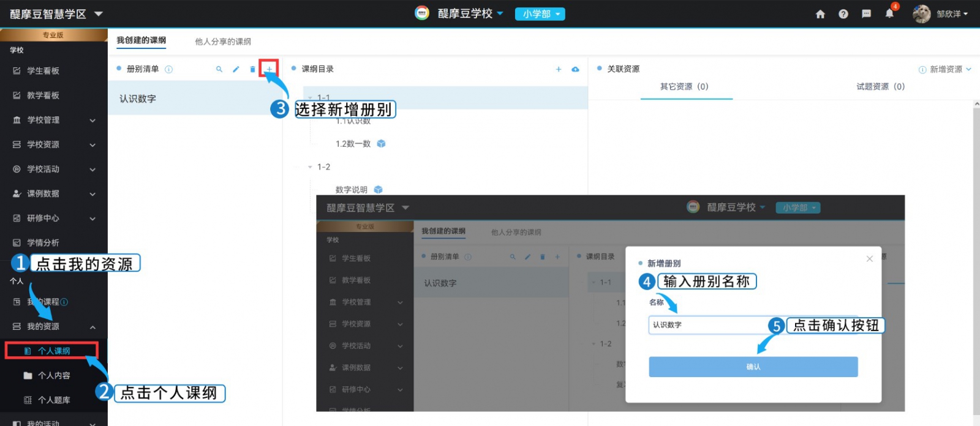Viewport: 980px width, 426px height.
Task: Switch to 他人分享的课纲 tab
Action: tap(223, 42)
